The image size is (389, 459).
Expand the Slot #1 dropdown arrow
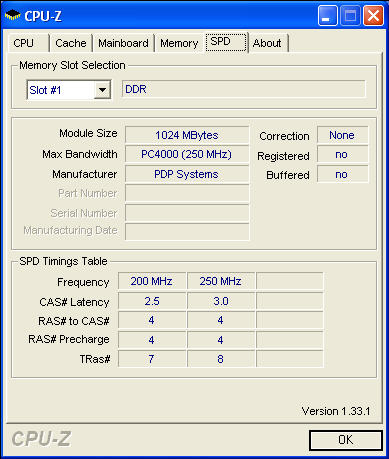102,90
